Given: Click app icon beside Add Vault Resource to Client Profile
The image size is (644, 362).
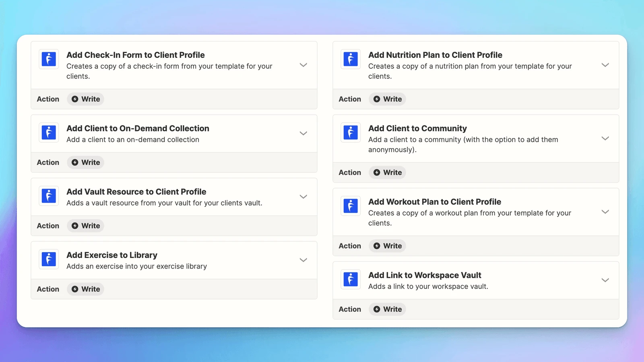Looking at the screenshot, I should (x=49, y=196).
